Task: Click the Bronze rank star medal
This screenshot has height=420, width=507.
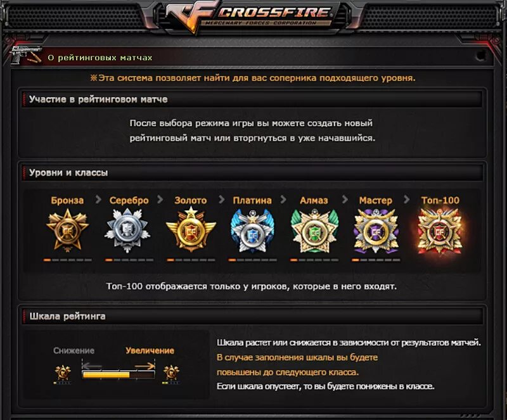Action: (x=68, y=230)
